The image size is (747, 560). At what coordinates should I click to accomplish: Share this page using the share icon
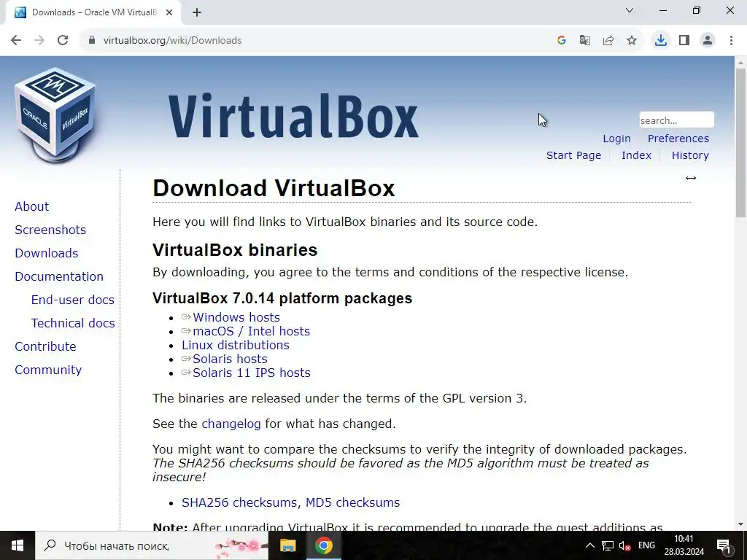point(608,41)
